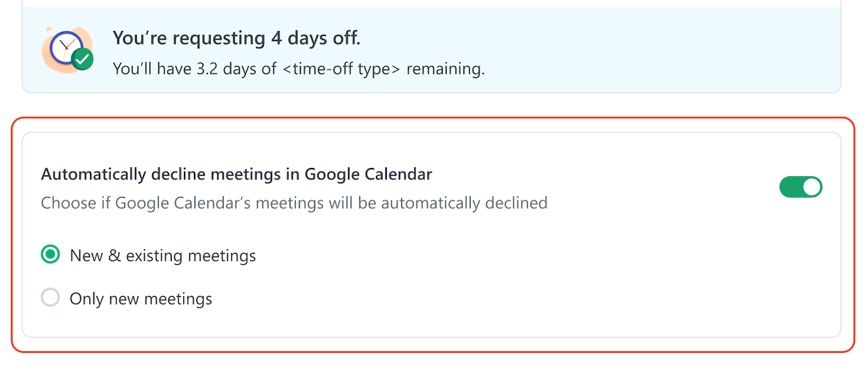Click the "<time-off type>" placeholder text
Viewport: 868px width, 372px height.
(341, 68)
